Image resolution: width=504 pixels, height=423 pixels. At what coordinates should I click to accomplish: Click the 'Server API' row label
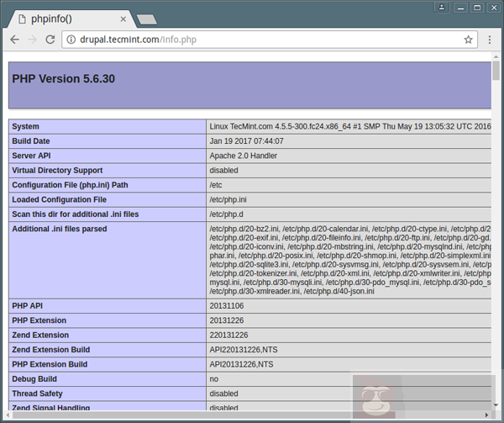(x=31, y=156)
